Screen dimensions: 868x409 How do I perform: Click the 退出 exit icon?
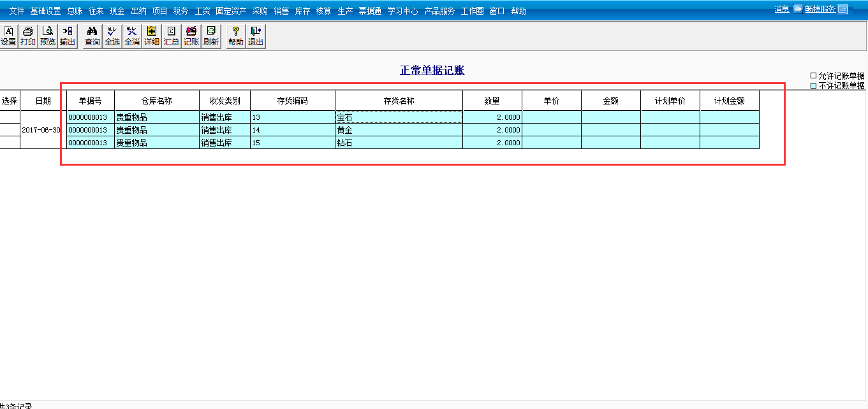[256, 36]
